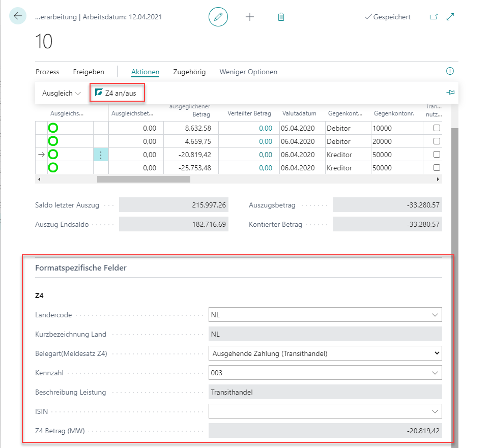Open the Belegart(Meldesatz Z4) select box
The width and height of the screenshot is (491, 448).
tap(325, 353)
